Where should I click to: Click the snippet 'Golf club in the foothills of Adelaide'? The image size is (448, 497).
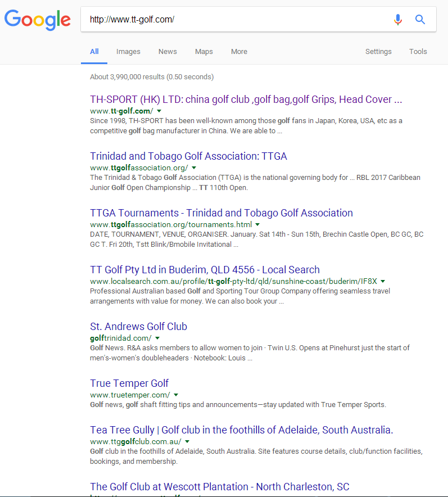point(256,456)
